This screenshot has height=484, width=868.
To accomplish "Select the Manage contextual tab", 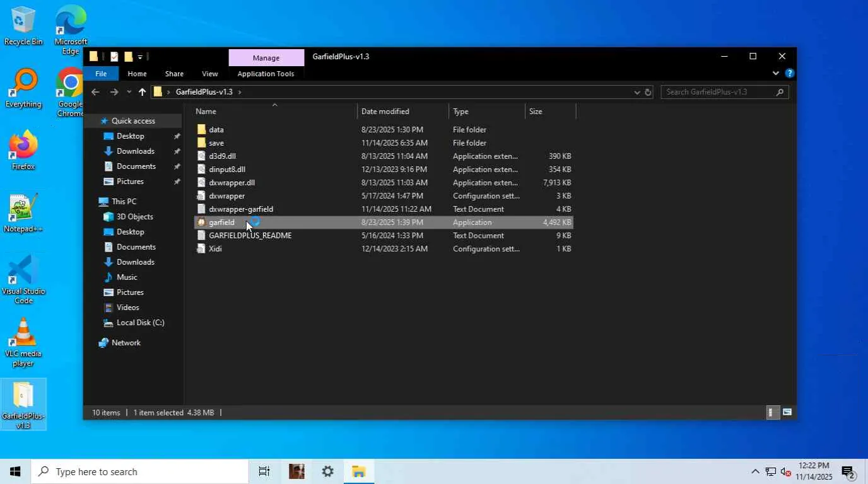I will pos(266,57).
